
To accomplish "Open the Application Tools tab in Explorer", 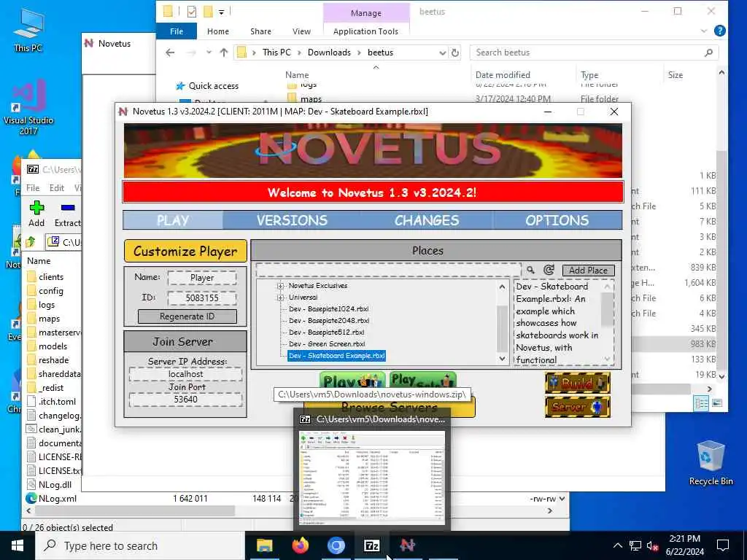I will (x=366, y=31).
